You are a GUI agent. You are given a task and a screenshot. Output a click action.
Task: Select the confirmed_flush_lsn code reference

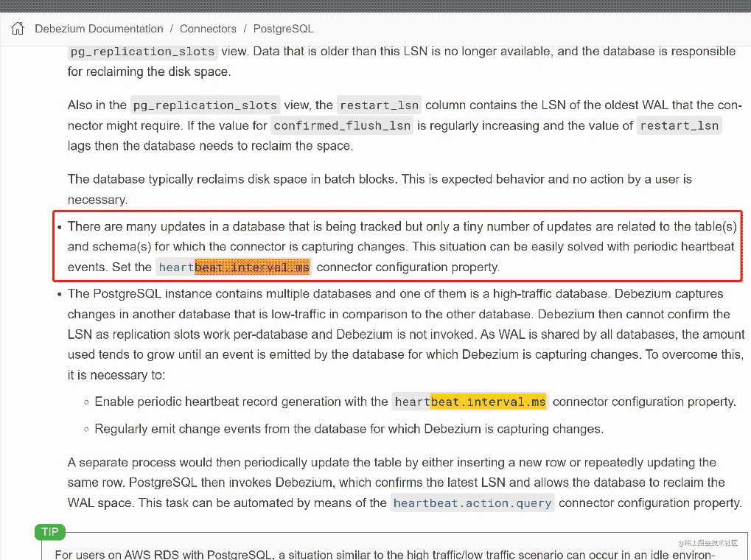point(342,125)
